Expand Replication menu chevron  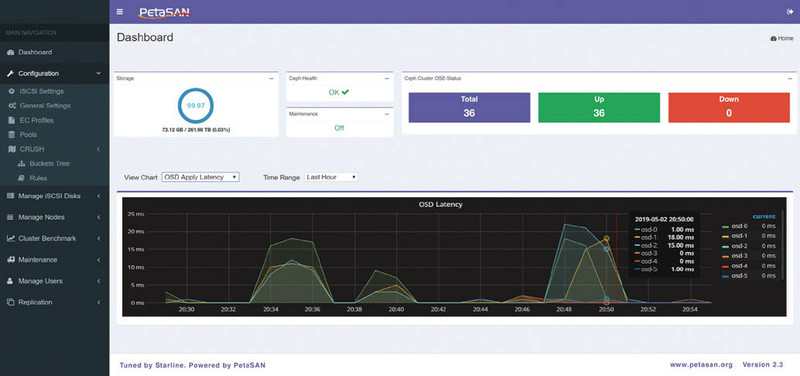[98, 302]
